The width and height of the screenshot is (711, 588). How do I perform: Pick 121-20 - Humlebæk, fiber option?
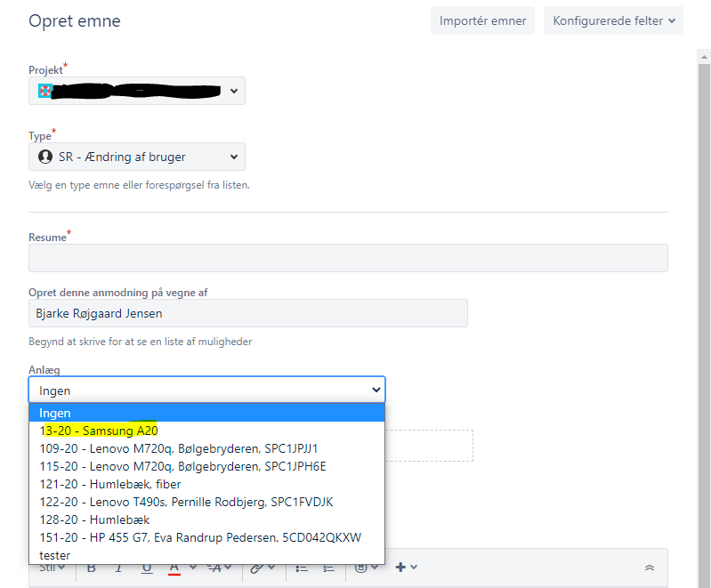(x=206, y=484)
